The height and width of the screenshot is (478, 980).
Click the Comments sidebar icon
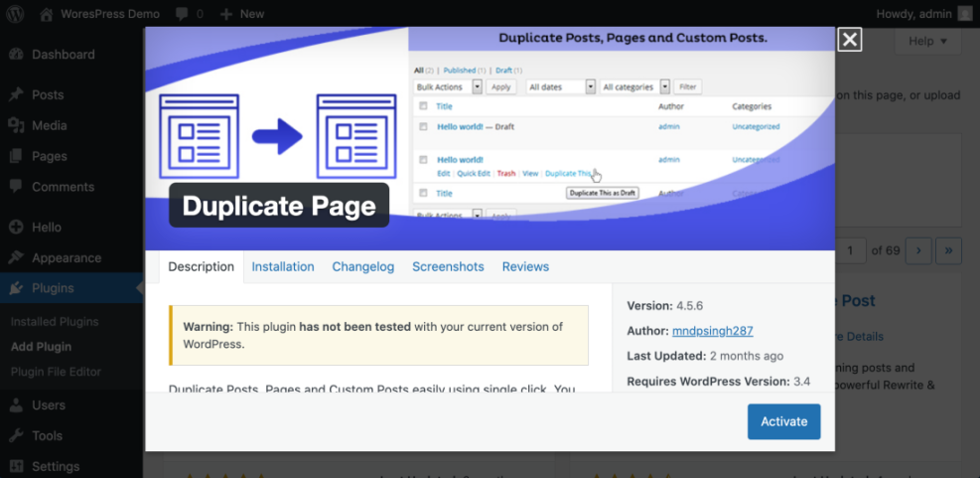point(16,187)
